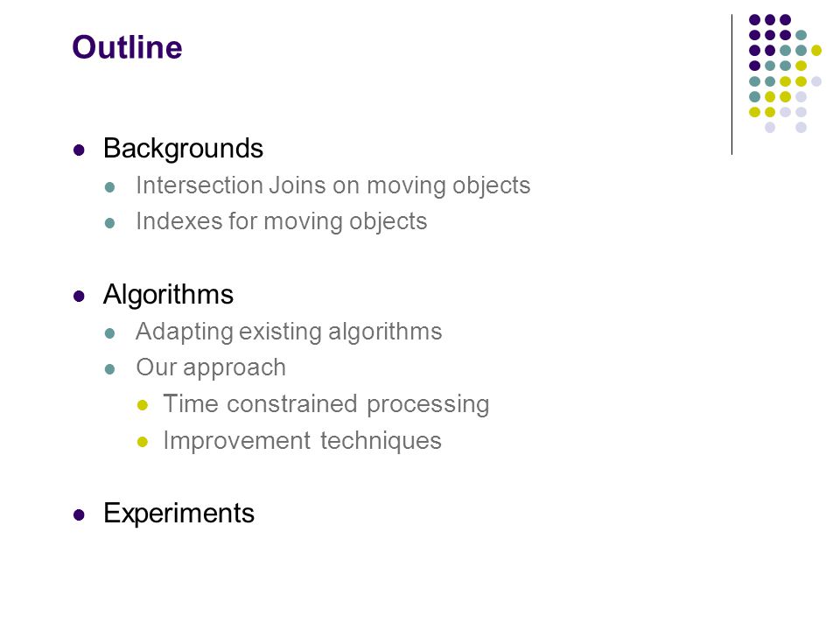Select Time constrained processing text
The image size is (840, 630).
pyautogui.click(x=325, y=404)
